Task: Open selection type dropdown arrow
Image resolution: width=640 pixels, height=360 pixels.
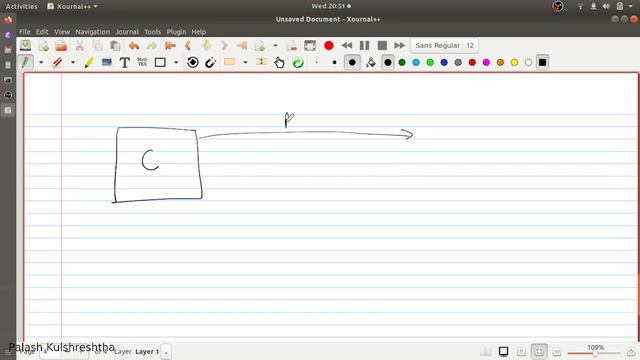Action: (x=245, y=62)
